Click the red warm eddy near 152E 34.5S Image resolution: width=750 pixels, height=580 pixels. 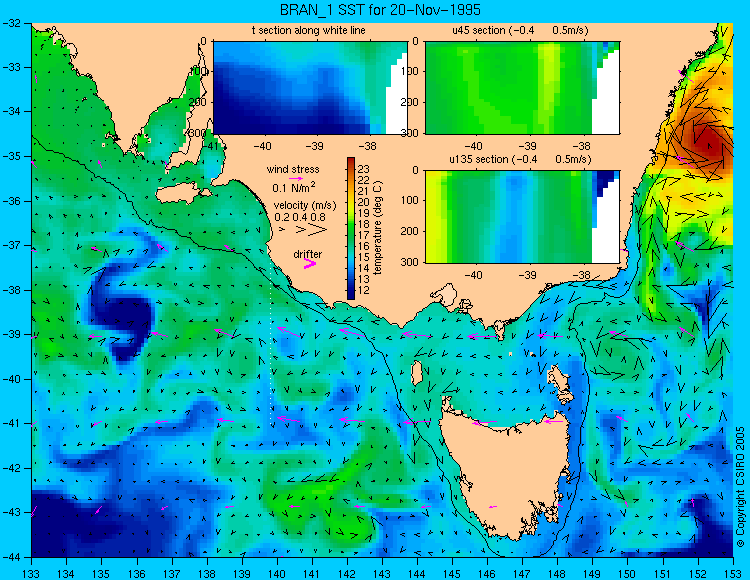tap(707, 143)
